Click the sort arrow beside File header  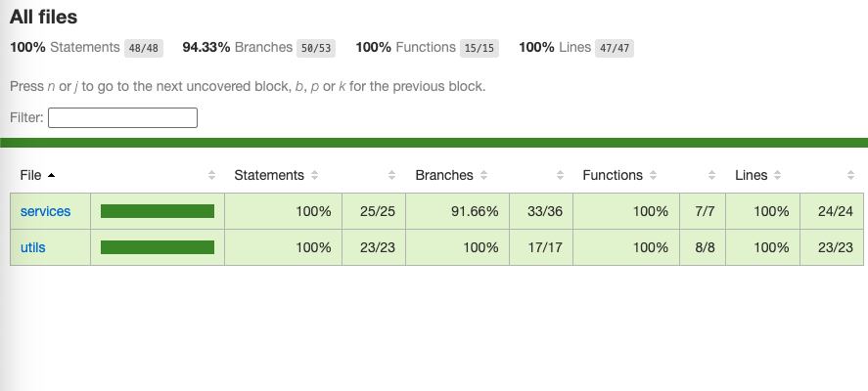(52, 175)
